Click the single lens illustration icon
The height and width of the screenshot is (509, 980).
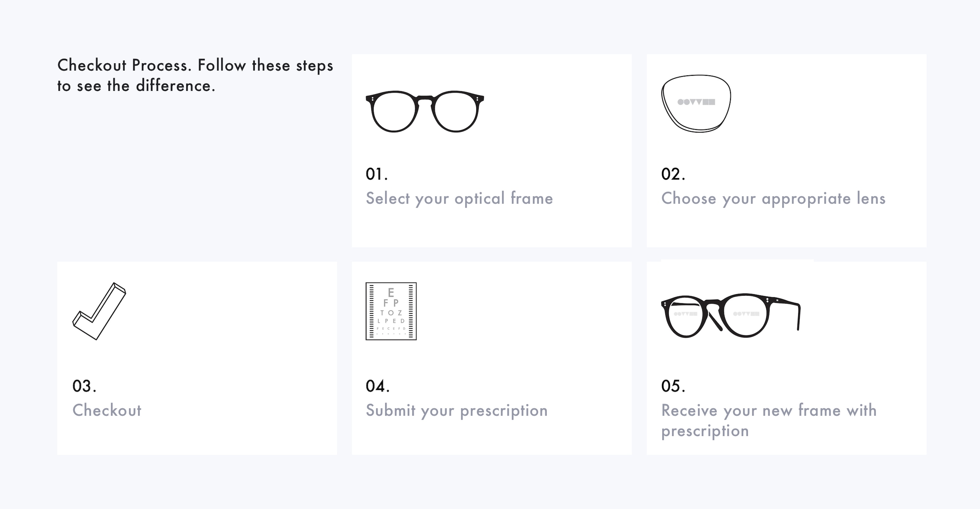[696, 103]
